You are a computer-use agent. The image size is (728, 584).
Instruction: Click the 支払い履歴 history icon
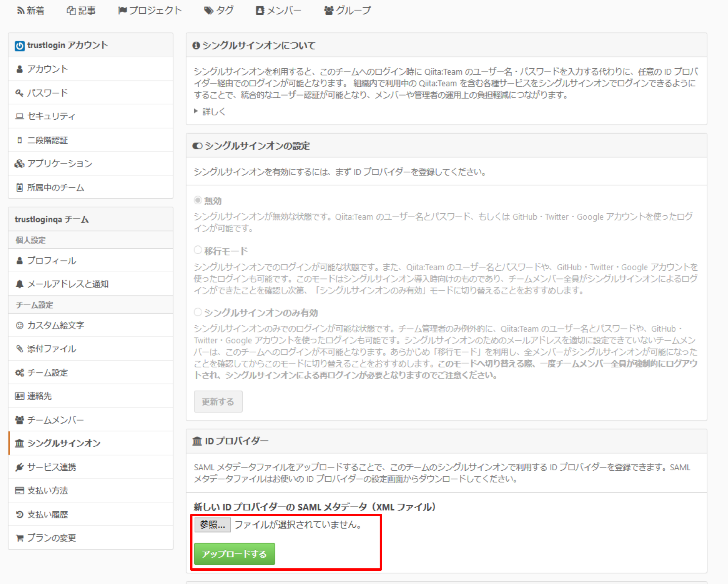click(19, 515)
